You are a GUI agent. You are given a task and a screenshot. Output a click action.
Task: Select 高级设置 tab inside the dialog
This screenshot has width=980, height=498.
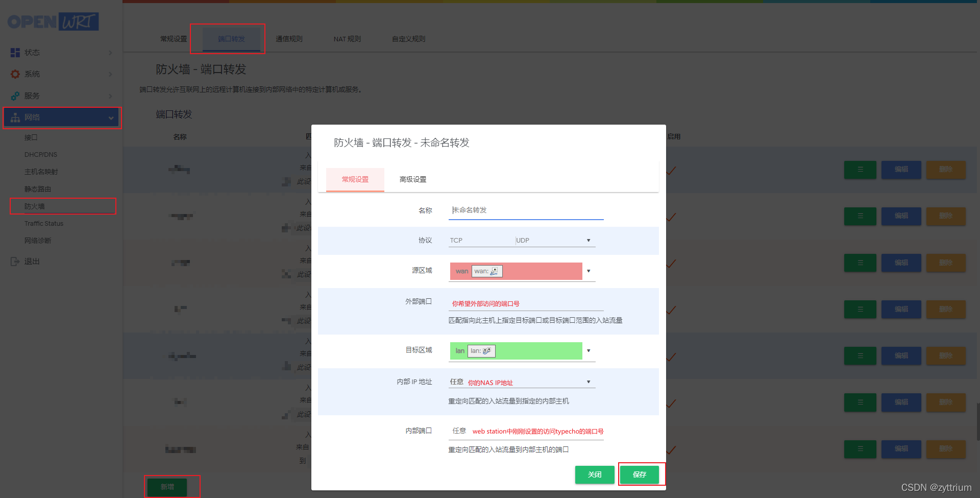[x=413, y=179]
